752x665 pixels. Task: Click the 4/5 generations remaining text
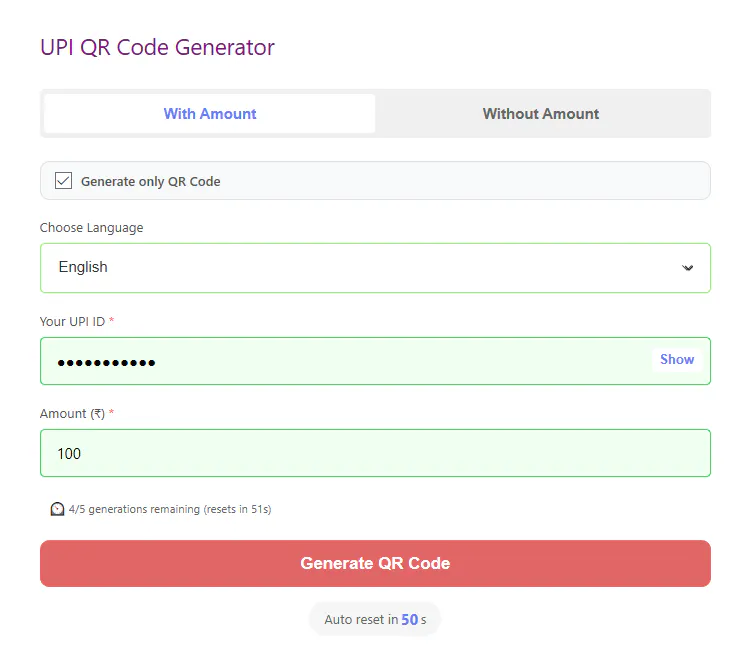[170, 509]
